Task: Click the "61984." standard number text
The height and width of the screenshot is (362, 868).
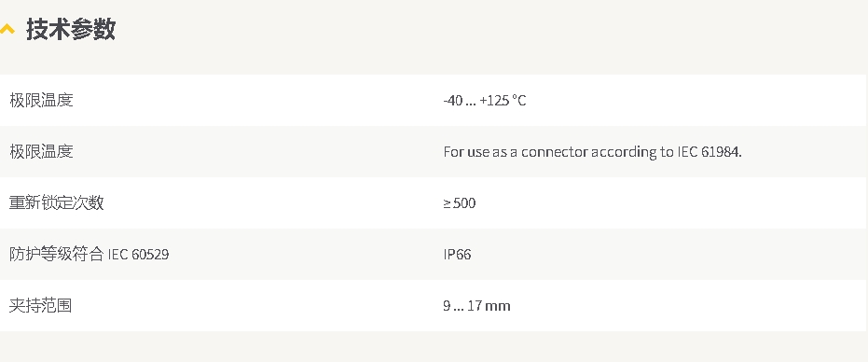Action: point(722,152)
